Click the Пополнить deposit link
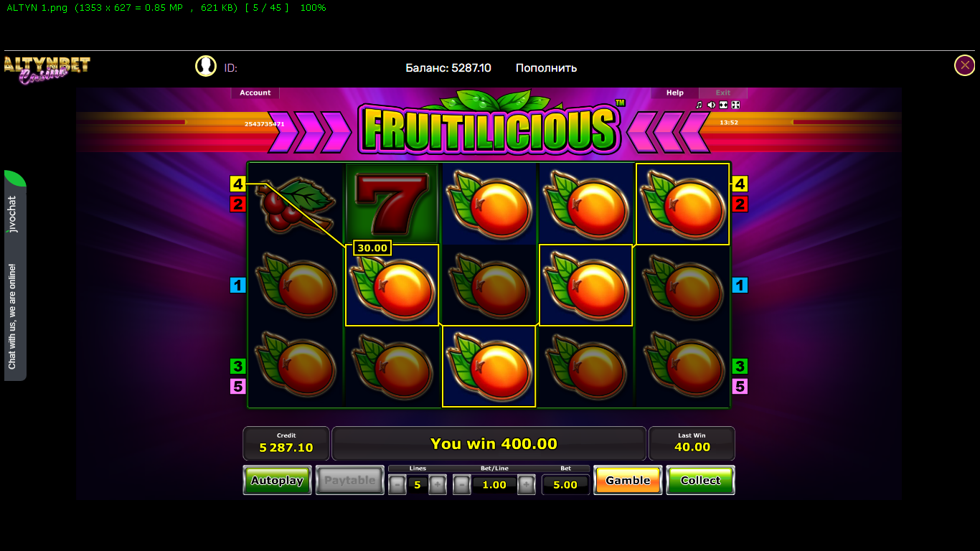 pyautogui.click(x=546, y=68)
